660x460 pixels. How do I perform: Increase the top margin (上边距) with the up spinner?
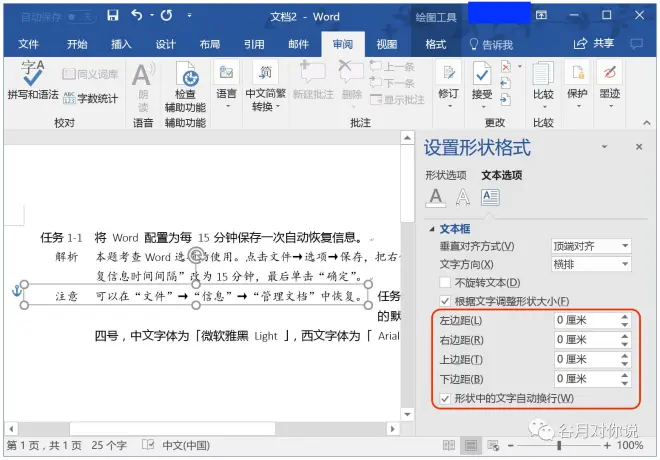pyautogui.click(x=625, y=356)
